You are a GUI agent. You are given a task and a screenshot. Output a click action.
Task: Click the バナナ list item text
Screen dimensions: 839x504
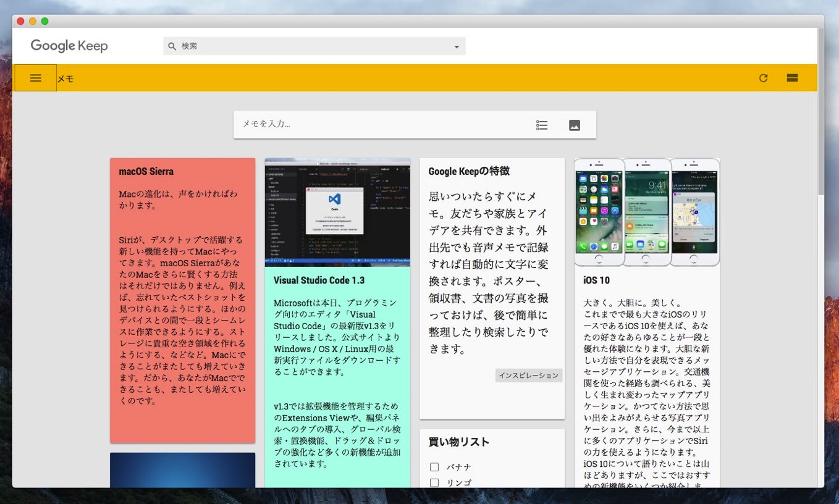[459, 467]
